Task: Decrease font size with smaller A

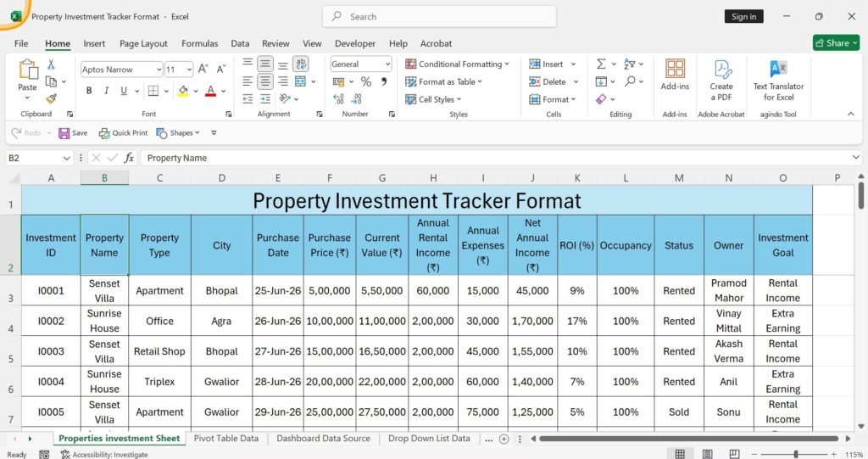Action: click(x=221, y=69)
